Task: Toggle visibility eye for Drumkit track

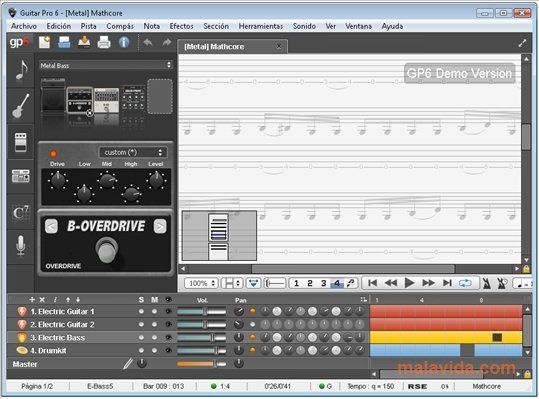Action: click(168, 351)
